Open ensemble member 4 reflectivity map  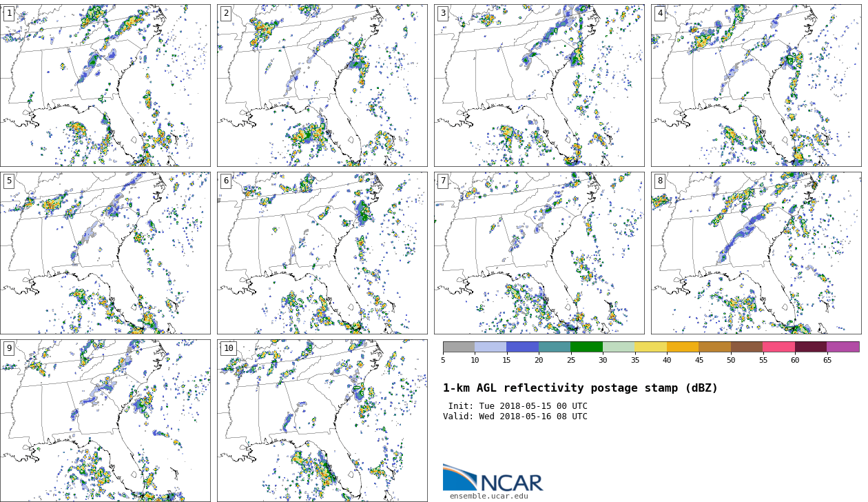click(756, 86)
